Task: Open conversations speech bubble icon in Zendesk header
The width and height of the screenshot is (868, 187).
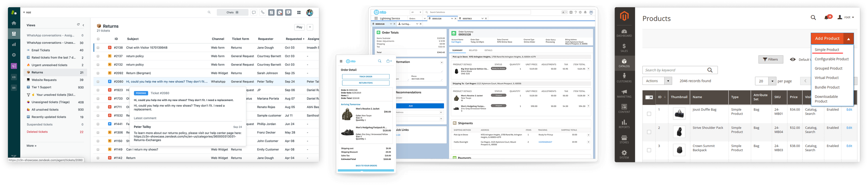Action: pos(254,12)
